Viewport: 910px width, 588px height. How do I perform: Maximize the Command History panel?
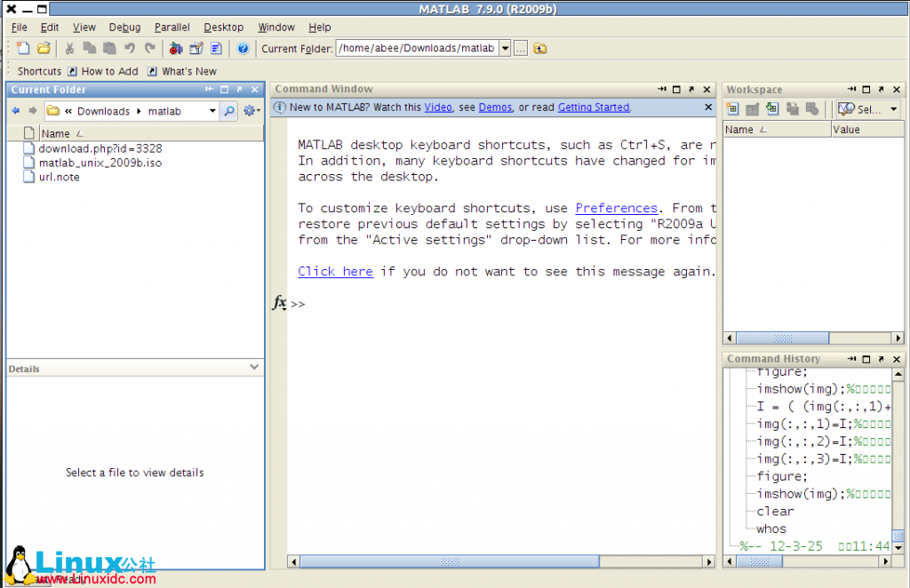tap(866, 359)
